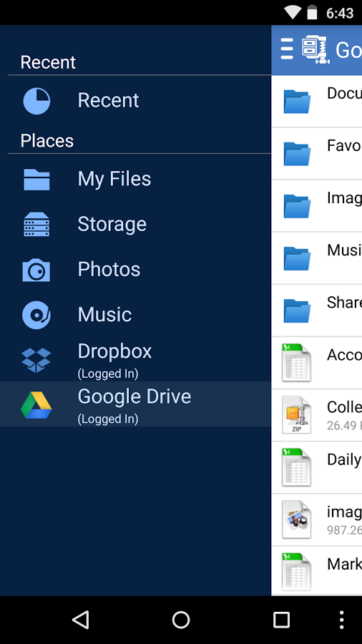362x644 pixels.
Task: Open the Recent pie-chart icon
Action: coord(36,101)
